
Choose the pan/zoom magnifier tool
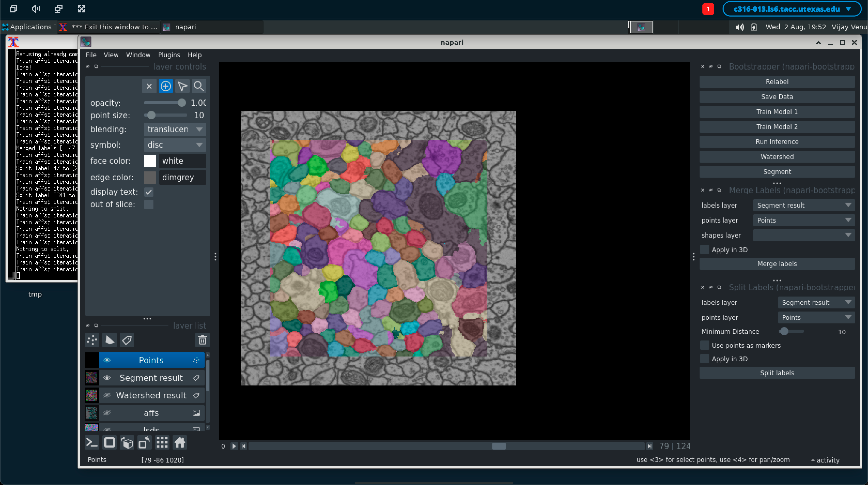point(199,86)
